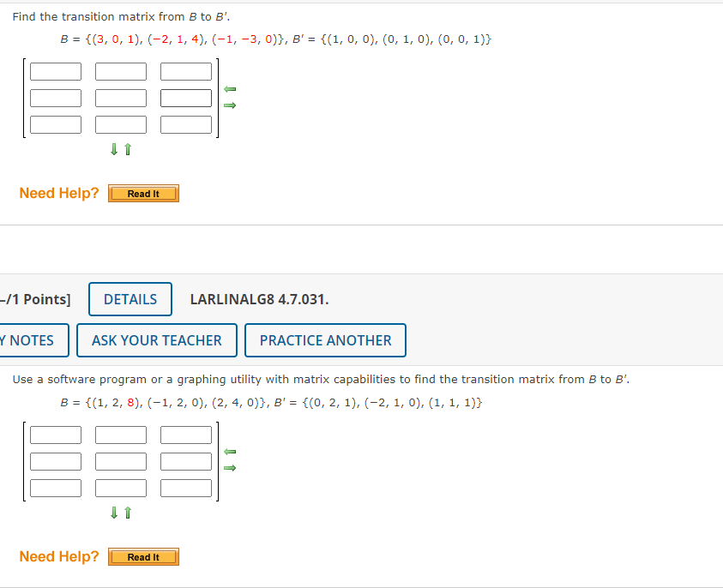
Task: Click ASK YOUR TEACHER
Action: [x=156, y=340]
